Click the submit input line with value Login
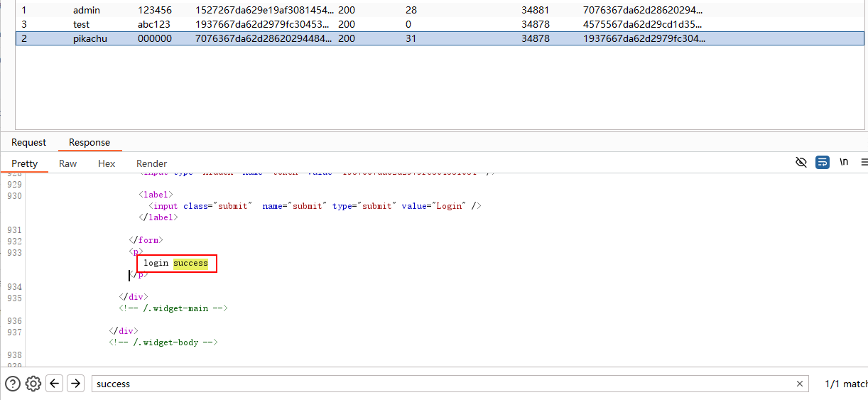This screenshot has width=868, height=400. point(315,206)
